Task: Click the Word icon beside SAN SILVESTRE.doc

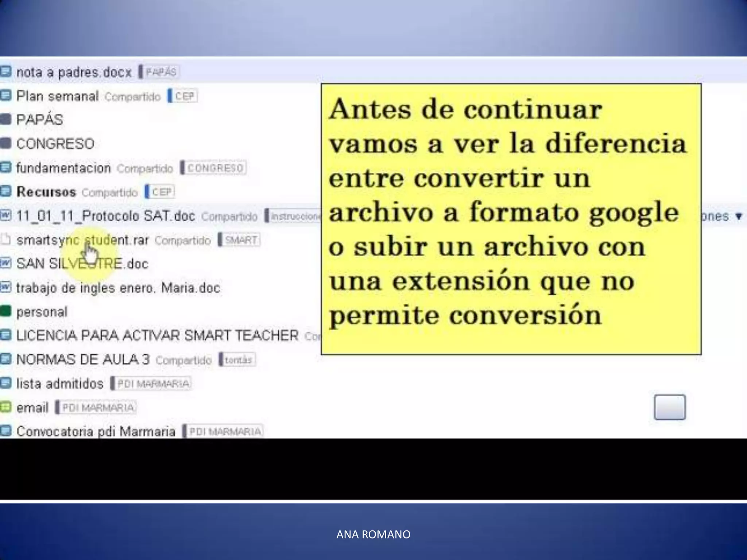Action: click(5, 263)
